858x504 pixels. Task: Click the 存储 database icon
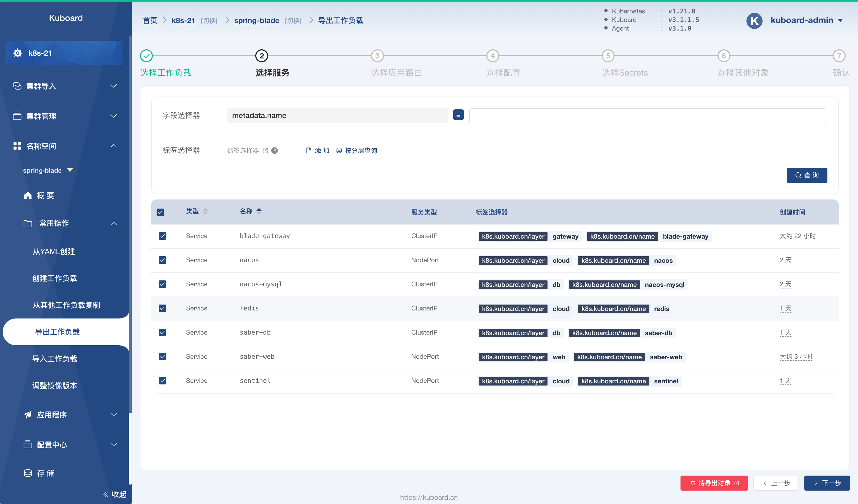(28, 473)
